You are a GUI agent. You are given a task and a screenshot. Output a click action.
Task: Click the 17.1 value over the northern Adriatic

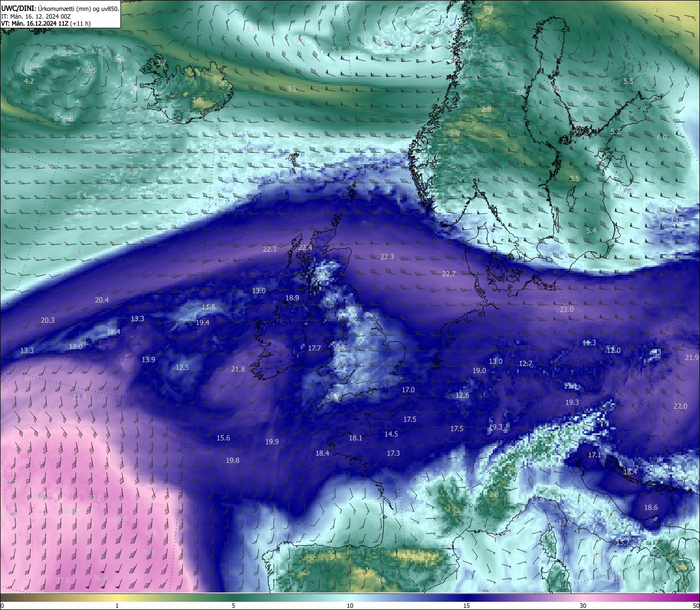(x=594, y=455)
